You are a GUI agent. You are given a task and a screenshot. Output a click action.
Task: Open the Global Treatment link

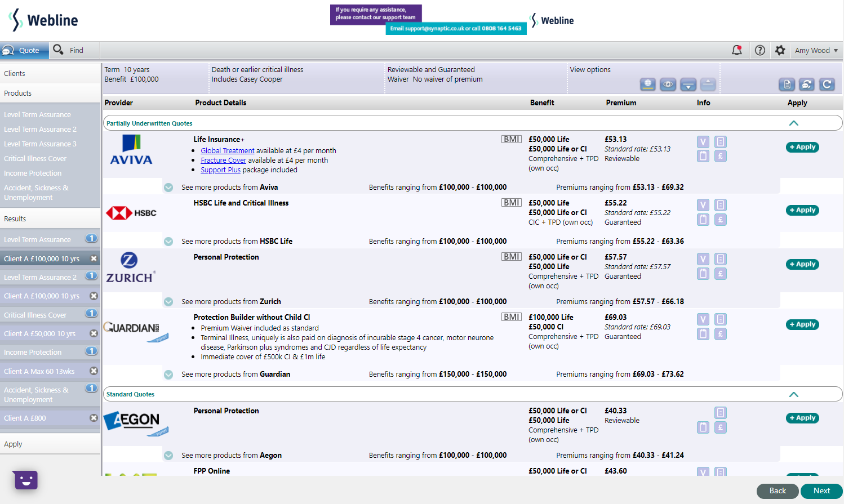pyautogui.click(x=228, y=151)
